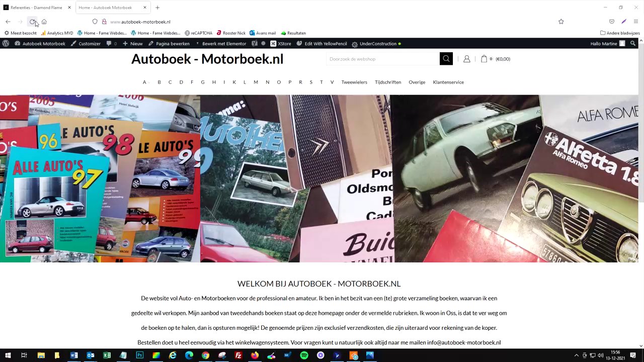
Task: Click the WordPress logo in admin bar
Action: pos(6,44)
